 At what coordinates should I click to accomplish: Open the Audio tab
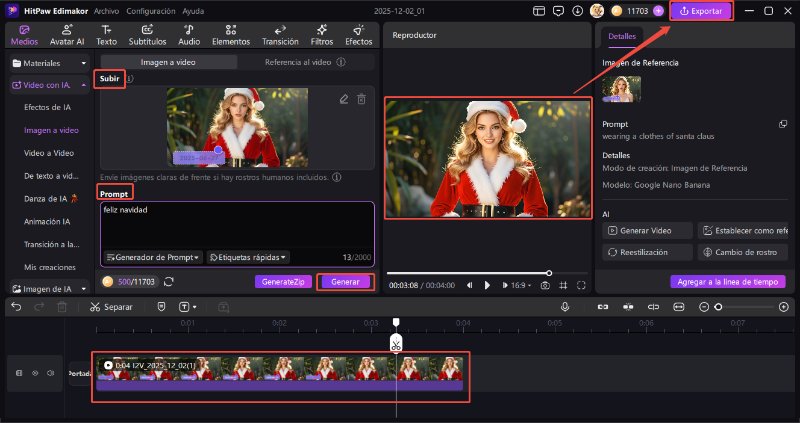189,35
